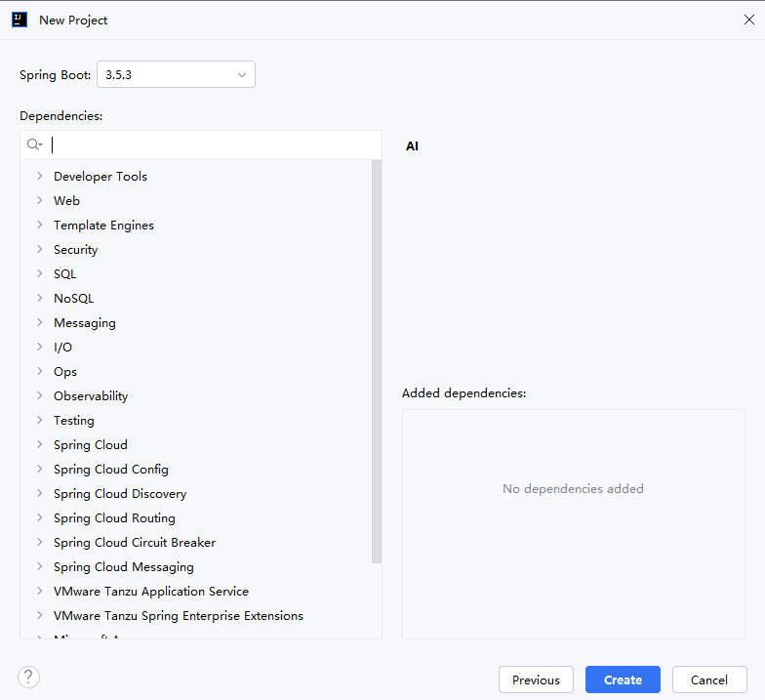This screenshot has height=700, width=765.
Task: Select the Spring Cloud row
Action: point(195,445)
